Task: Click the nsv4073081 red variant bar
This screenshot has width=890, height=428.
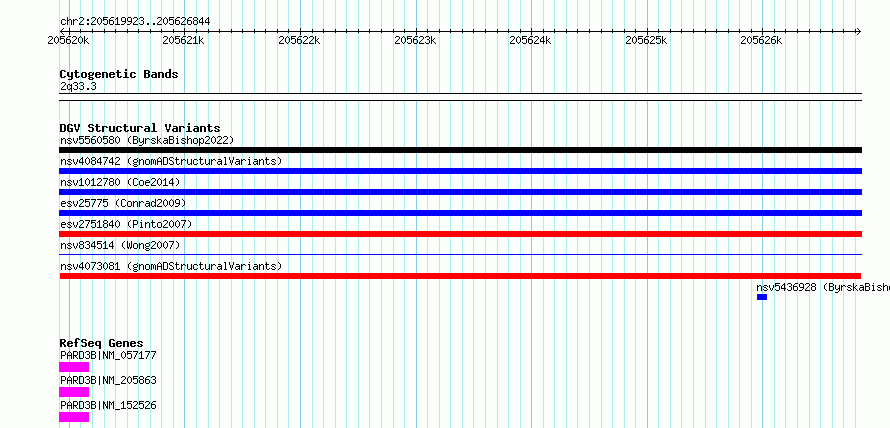Action: coord(460,276)
